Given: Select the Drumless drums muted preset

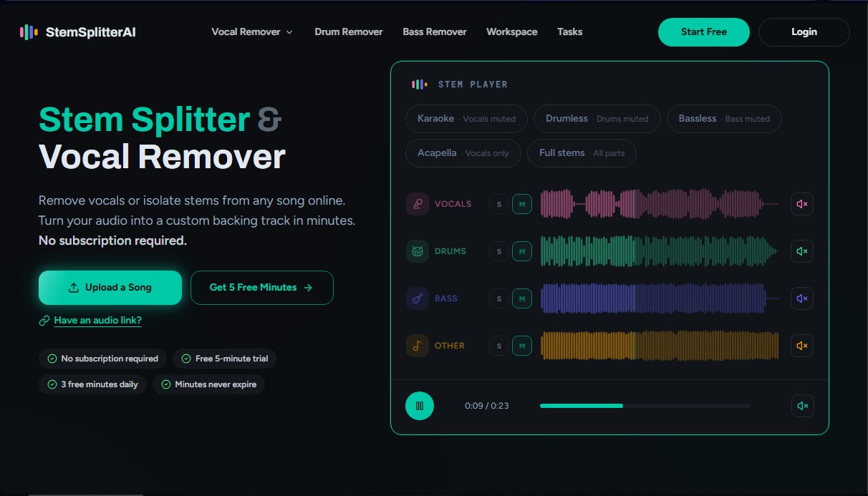Looking at the screenshot, I should point(597,119).
